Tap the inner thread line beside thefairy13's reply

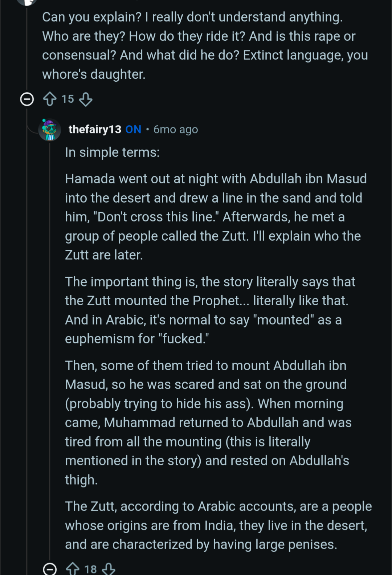point(50,327)
